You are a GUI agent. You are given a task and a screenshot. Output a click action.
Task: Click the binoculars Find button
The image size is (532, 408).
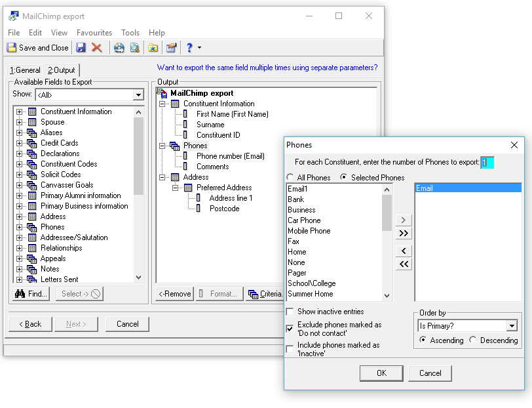pyautogui.click(x=31, y=294)
